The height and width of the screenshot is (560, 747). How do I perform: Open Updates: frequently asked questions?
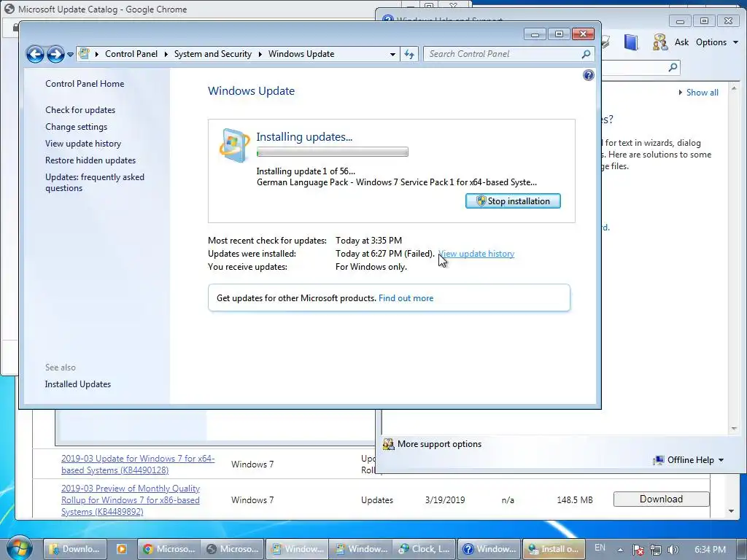(95, 182)
